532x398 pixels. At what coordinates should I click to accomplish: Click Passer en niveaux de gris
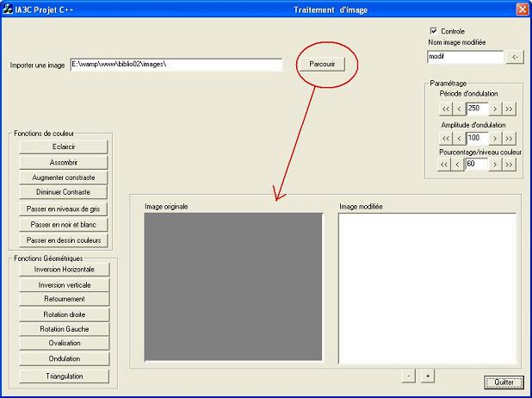64,209
